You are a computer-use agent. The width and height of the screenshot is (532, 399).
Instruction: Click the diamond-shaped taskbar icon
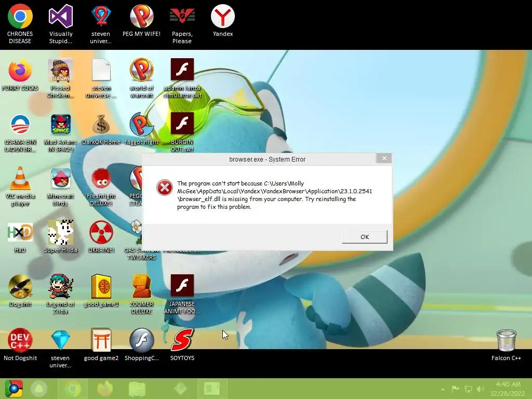tap(180, 389)
